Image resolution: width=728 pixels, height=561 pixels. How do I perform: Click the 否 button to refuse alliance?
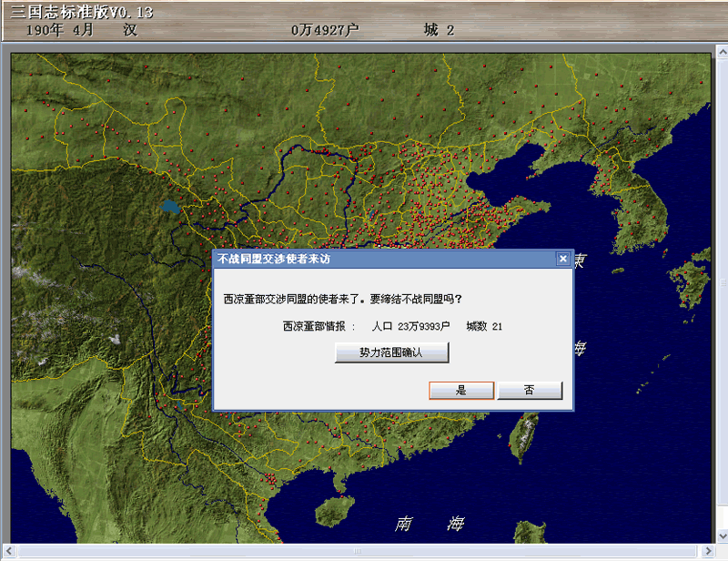click(530, 391)
